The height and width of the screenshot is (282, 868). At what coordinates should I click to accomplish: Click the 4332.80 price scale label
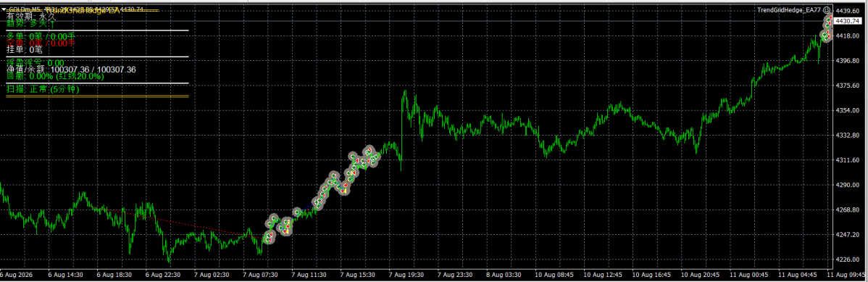tap(847, 135)
